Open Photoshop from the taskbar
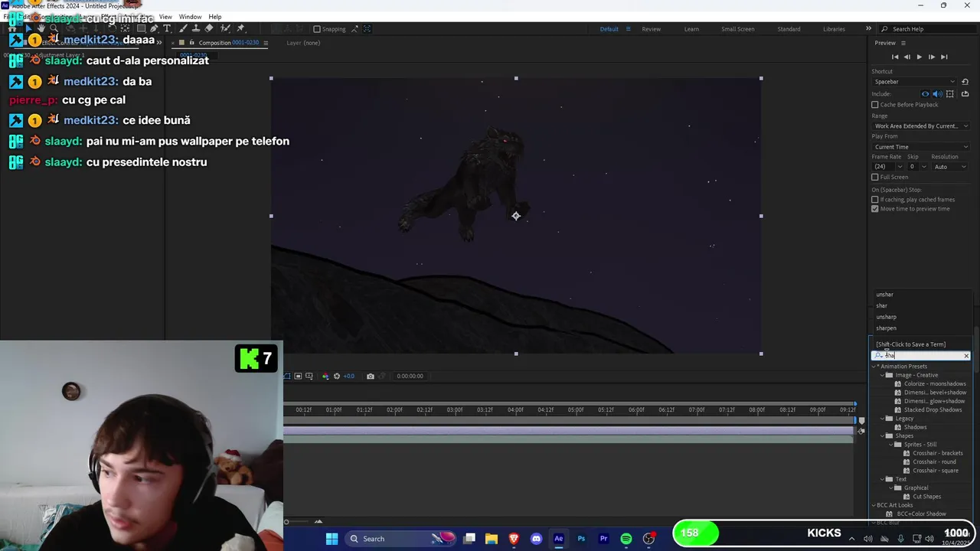Image resolution: width=980 pixels, height=551 pixels. point(581,539)
